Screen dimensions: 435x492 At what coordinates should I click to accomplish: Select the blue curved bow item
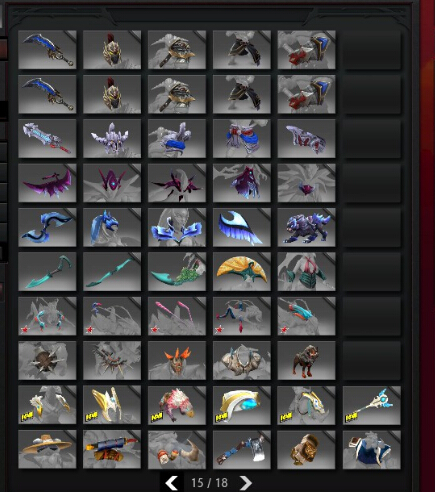[x=47, y=227]
